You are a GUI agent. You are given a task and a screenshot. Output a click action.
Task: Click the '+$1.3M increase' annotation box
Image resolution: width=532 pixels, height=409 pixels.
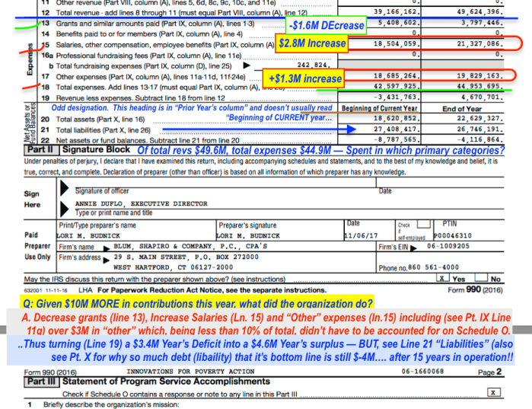pos(304,78)
